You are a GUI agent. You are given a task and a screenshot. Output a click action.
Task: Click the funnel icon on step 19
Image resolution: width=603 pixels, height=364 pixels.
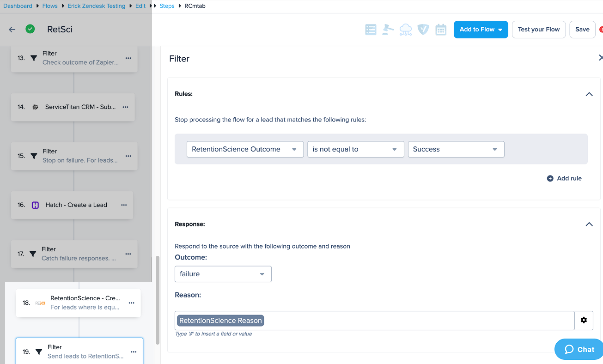click(x=39, y=352)
